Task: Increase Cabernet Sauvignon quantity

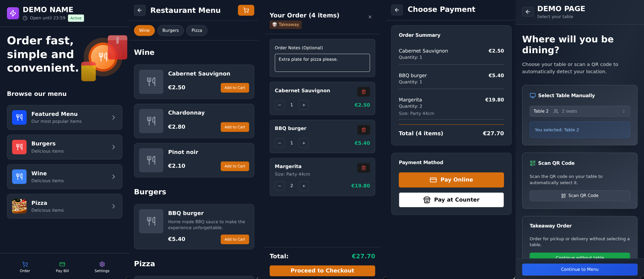Action: point(304,105)
